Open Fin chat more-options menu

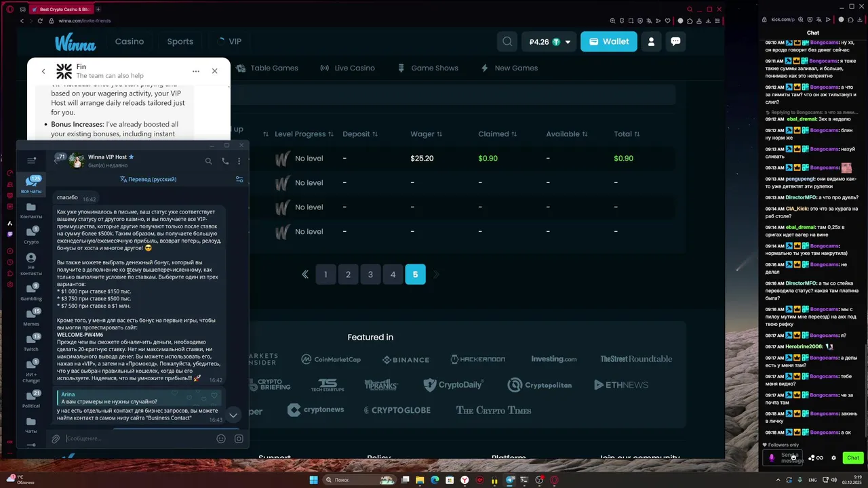(195, 71)
